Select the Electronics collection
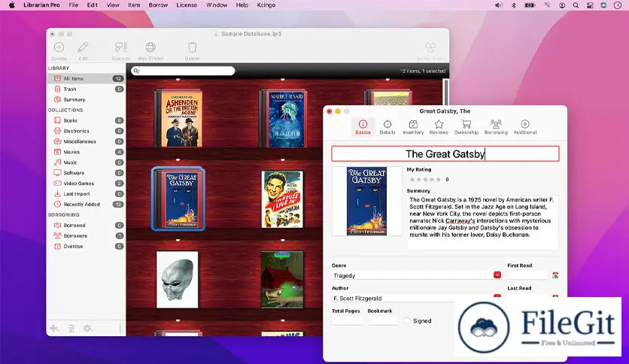This screenshot has width=629, height=364. click(86, 131)
